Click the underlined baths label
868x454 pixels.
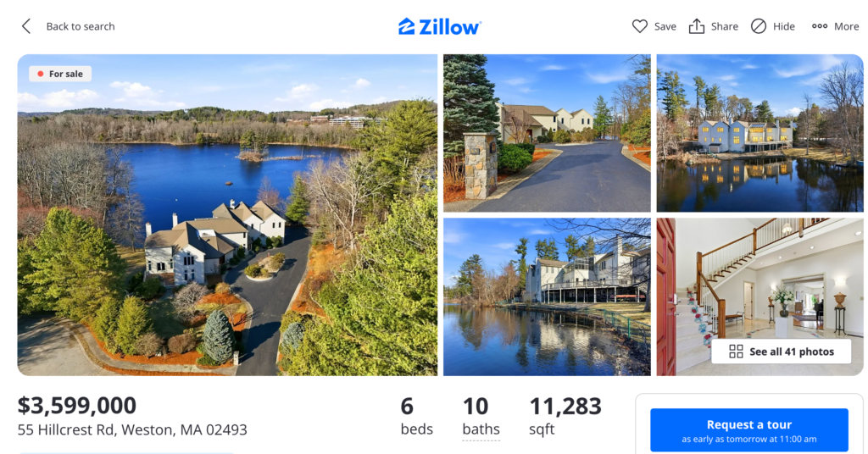[x=481, y=429]
